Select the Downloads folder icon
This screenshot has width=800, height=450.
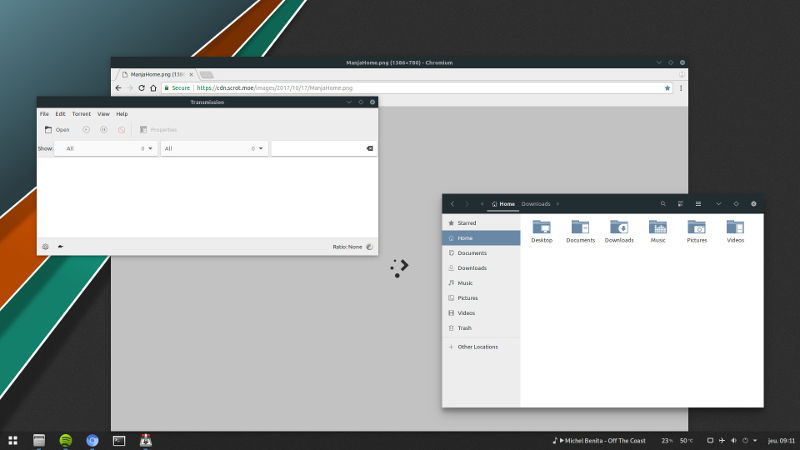[619, 227]
